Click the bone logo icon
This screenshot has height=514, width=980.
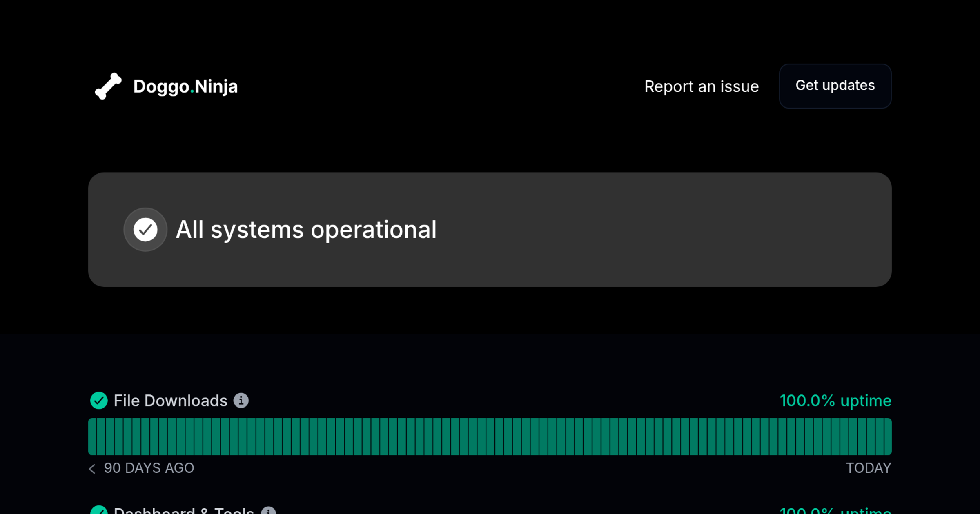108,86
